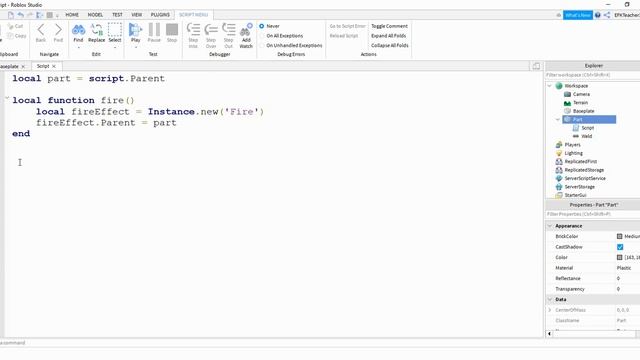Switch to the Baseplate document tab
Viewport: 640px width, 360px height.
9,66
